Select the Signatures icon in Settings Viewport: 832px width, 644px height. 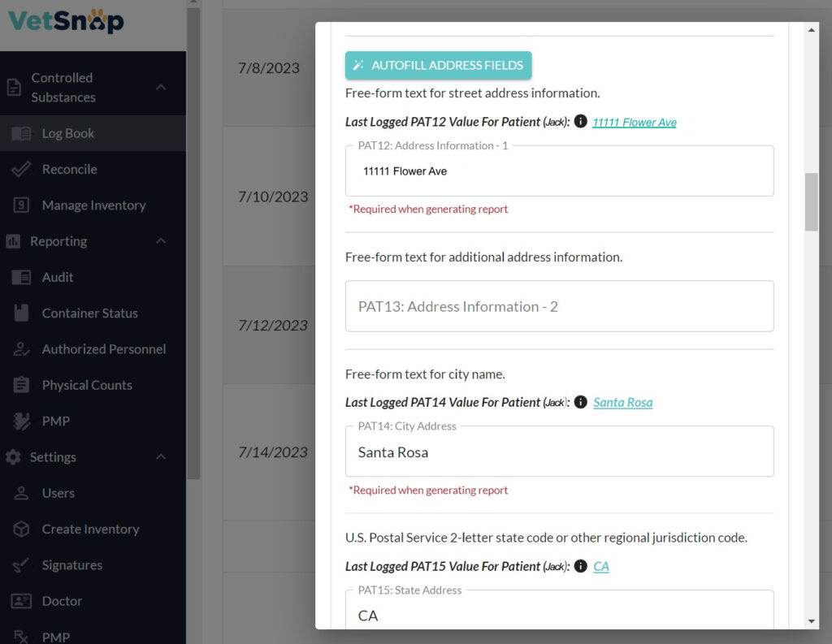[x=19, y=564]
